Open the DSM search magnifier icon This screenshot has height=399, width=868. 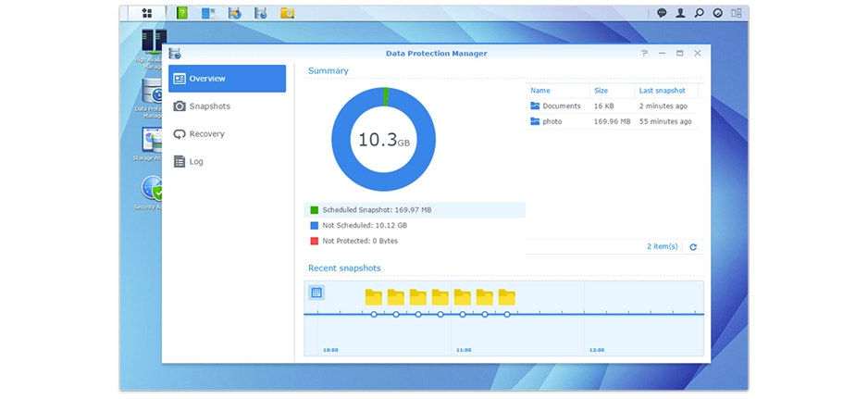point(700,13)
